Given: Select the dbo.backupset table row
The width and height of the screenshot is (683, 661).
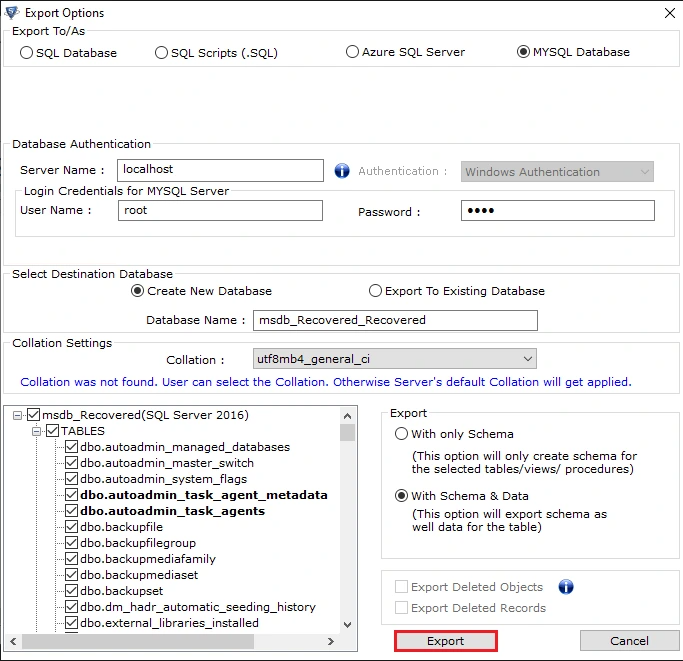Looking at the screenshot, I should (x=122, y=591).
